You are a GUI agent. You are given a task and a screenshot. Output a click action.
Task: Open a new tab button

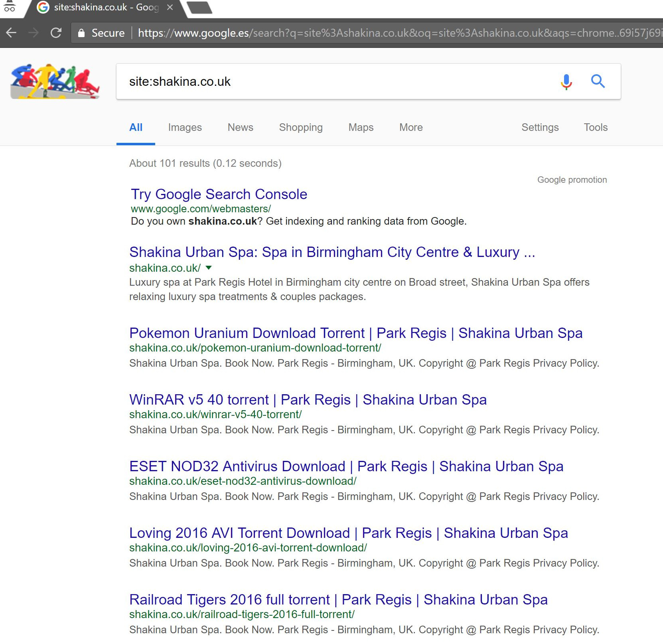(199, 8)
